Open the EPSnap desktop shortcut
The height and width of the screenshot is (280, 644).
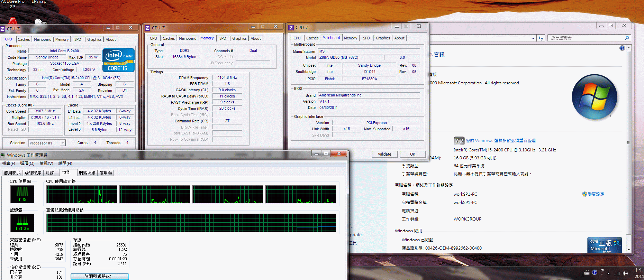[x=39, y=12]
